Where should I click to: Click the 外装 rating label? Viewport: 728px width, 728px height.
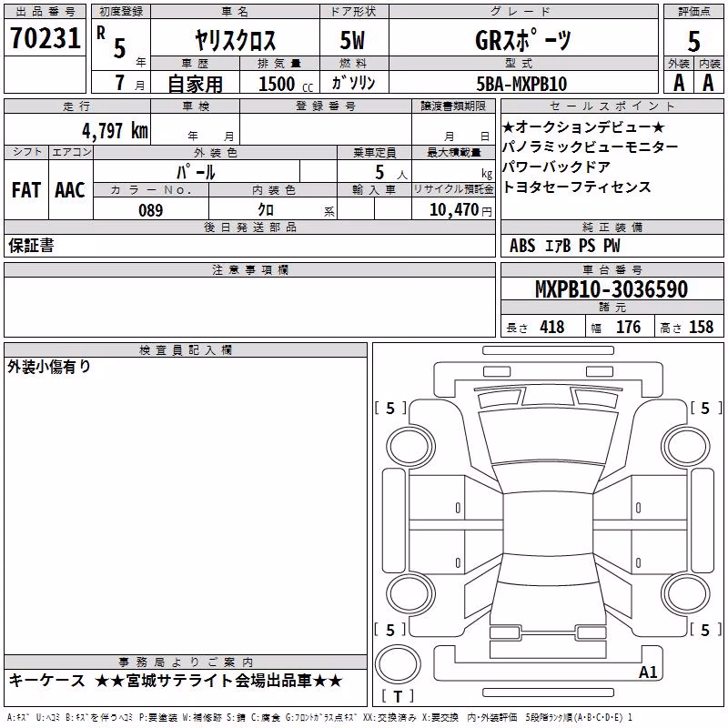(x=679, y=64)
